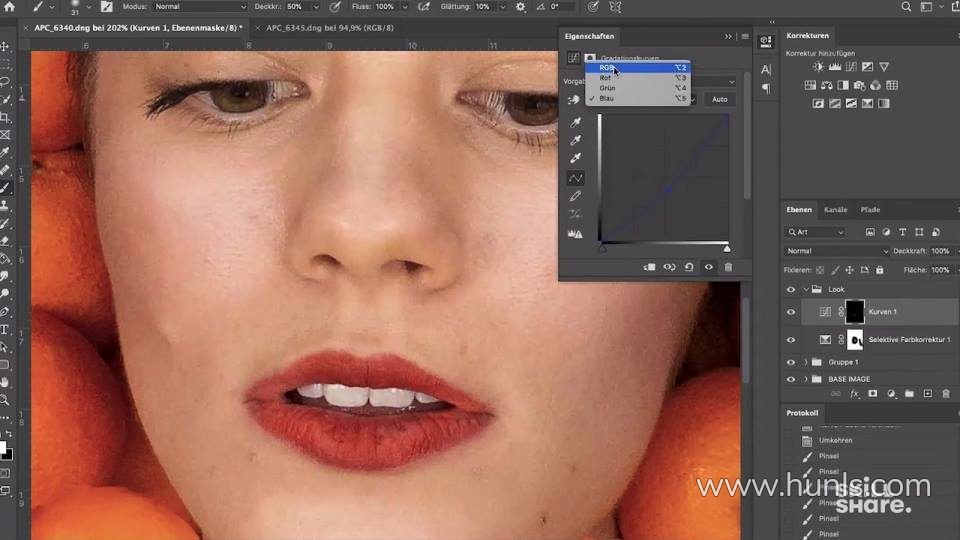Toggle adjustment visibility eye in Eigenschaften

(x=708, y=267)
